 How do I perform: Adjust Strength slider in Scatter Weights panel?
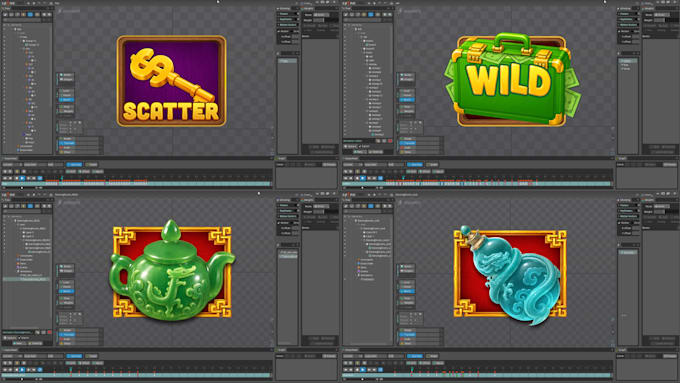click(x=326, y=20)
